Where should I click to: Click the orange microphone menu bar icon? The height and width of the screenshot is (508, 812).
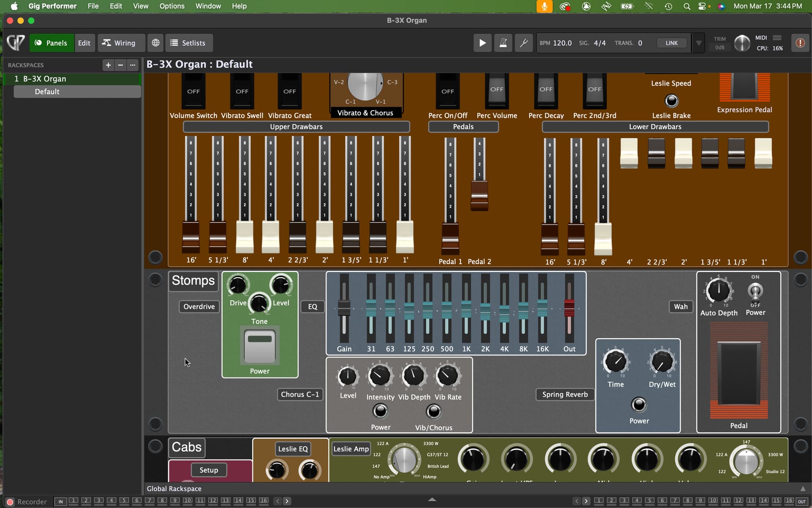click(544, 6)
